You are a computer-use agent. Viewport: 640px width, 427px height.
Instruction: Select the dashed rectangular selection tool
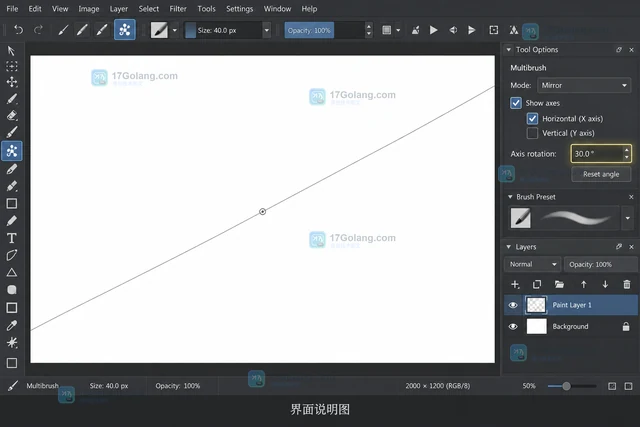click(x=11, y=66)
